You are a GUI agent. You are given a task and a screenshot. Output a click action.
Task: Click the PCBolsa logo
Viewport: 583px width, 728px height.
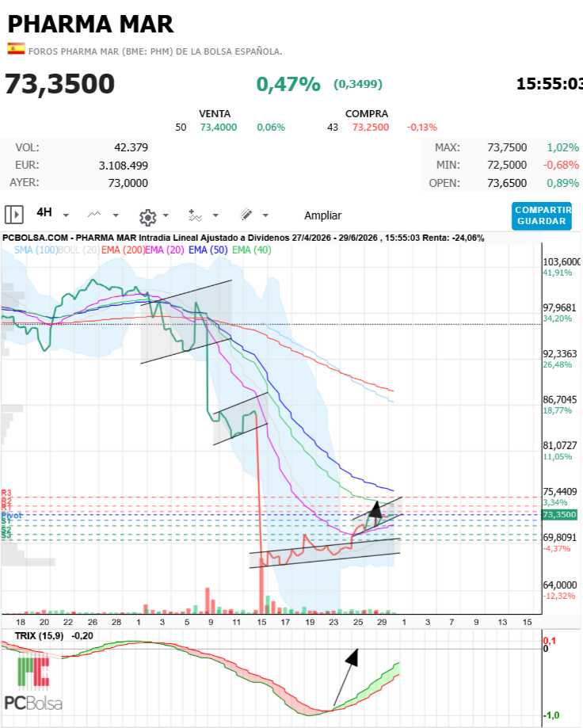33,683
